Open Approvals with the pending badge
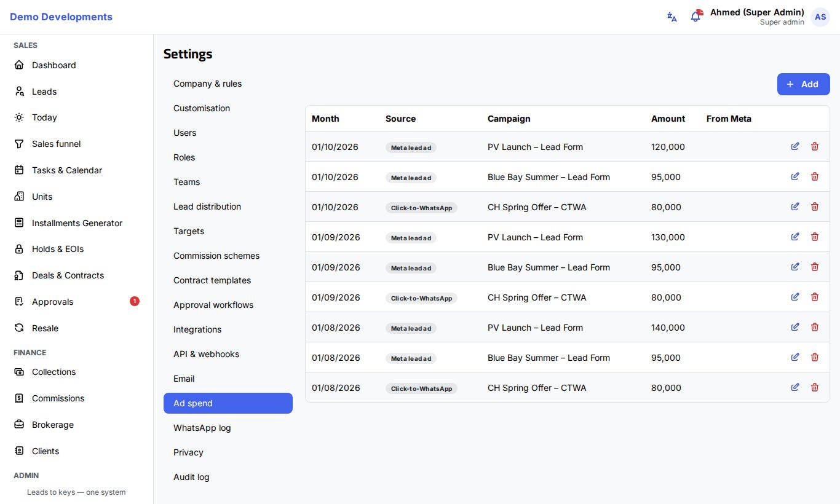The image size is (840, 504). [x=76, y=302]
